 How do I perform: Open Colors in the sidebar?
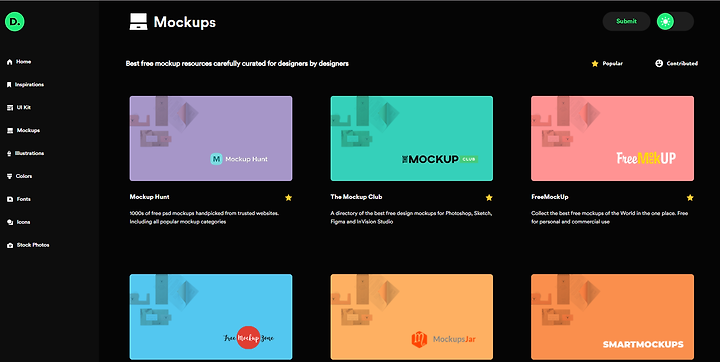point(24,176)
